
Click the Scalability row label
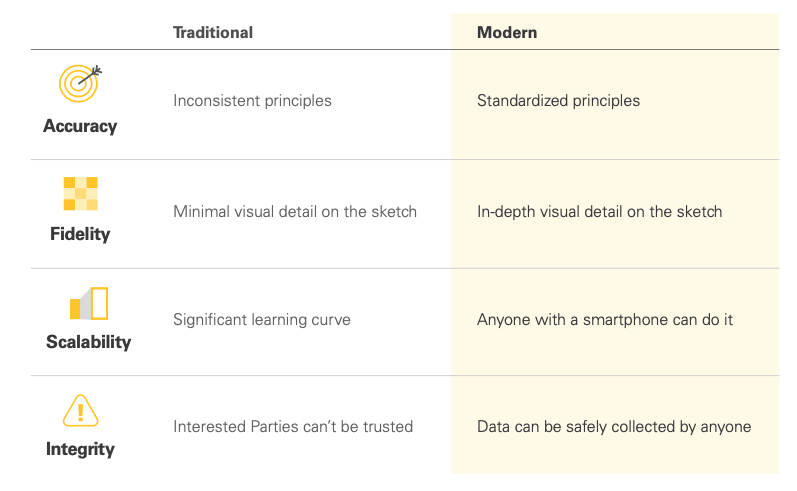tap(88, 342)
